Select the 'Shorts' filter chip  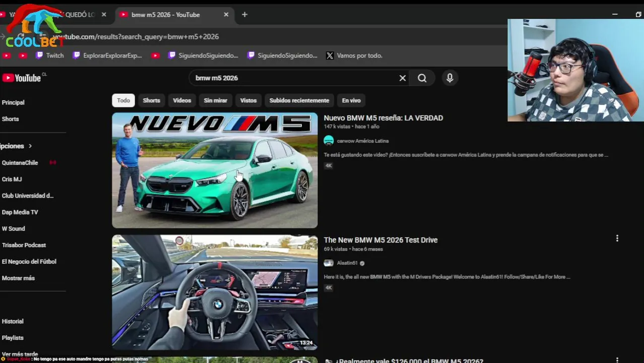click(x=151, y=100)
